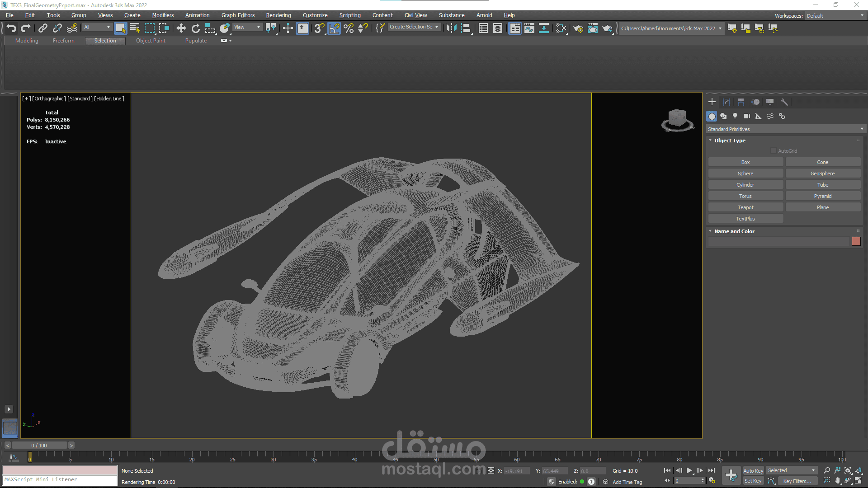Click the Teapot primitive button
Image resolution: width=868 pixels, height=488 pixels.
point(745,207)
